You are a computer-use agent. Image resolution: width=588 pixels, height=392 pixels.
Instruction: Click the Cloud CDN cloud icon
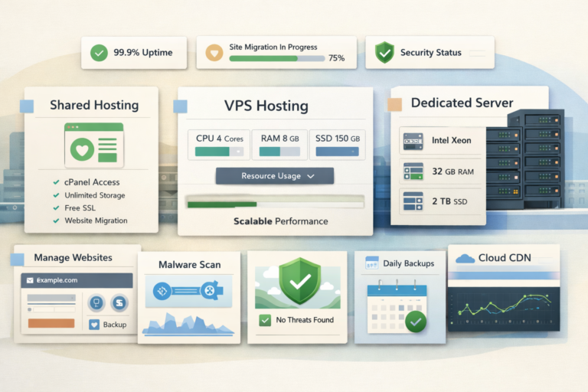click(x=465, y=259)
